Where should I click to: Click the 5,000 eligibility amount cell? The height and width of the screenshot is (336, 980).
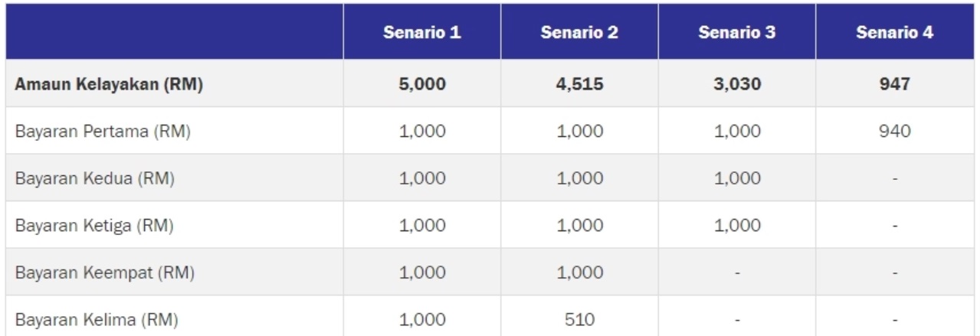(x=422, y=84)
